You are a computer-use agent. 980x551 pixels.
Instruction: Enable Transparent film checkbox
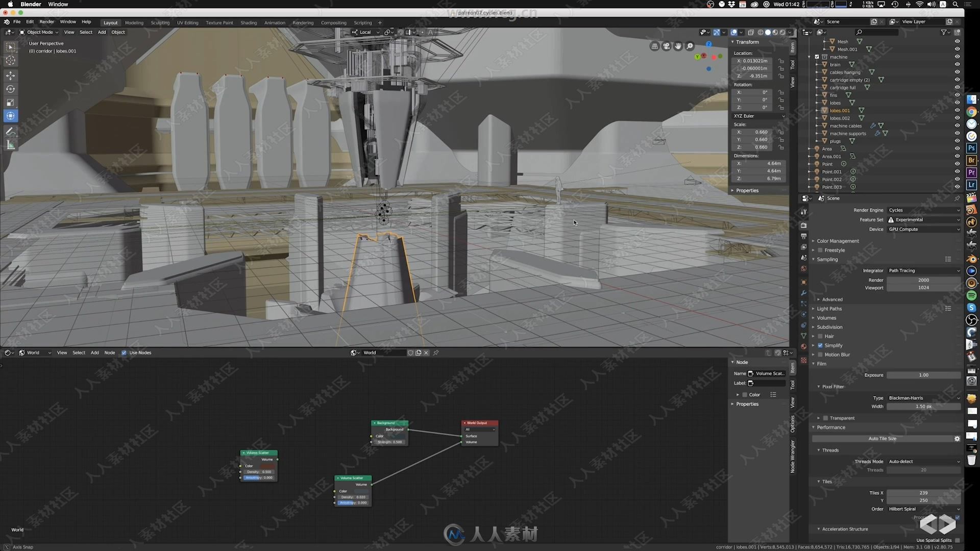(825, 418)
